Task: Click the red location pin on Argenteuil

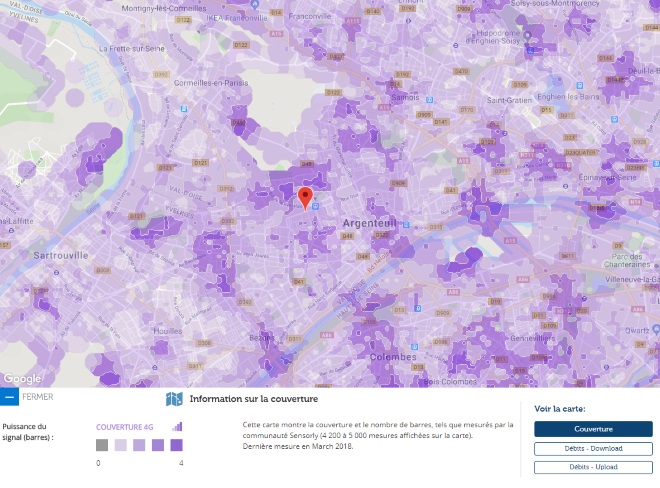Action: point(305,198)
